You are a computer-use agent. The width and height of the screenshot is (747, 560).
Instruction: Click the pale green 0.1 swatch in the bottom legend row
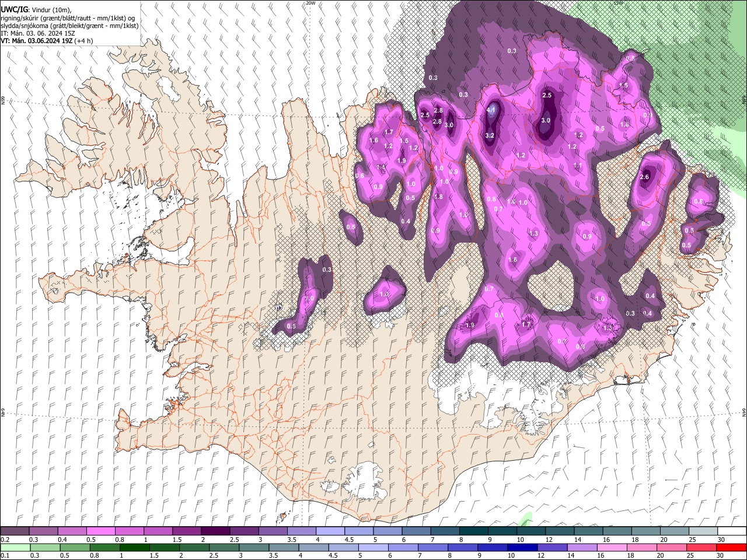(15, 548)
